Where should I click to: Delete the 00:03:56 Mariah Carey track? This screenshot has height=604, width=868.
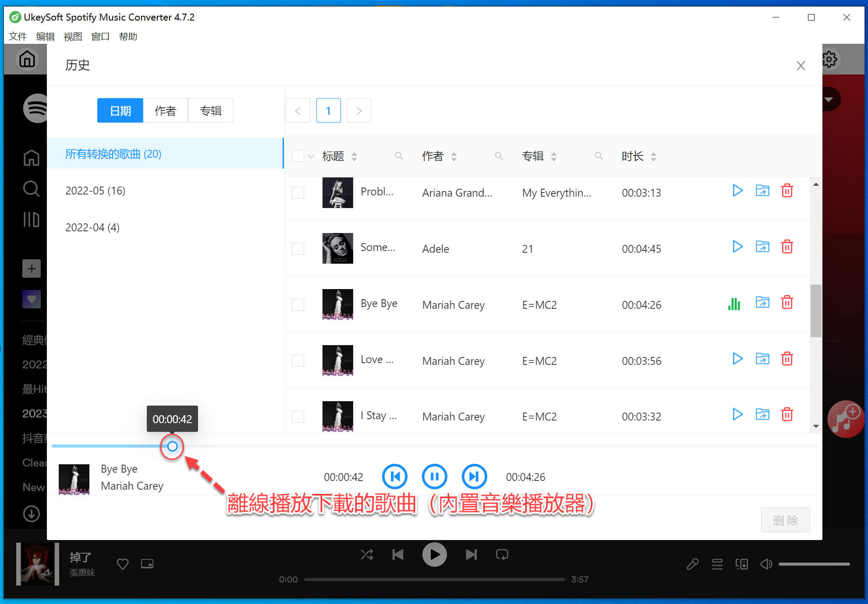[787, 359]
